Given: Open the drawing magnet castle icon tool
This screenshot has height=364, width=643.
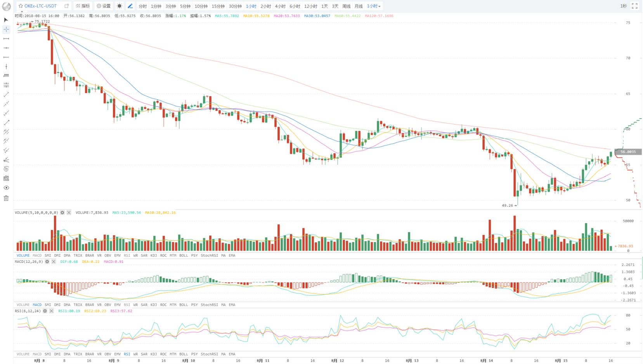Looking at the screenshot, I should tap(6, 178).
